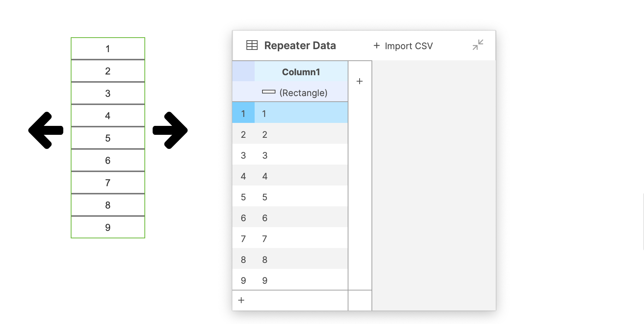Select repeater item 6 on canvas
644x324 pixels.
tap(108, 160)
